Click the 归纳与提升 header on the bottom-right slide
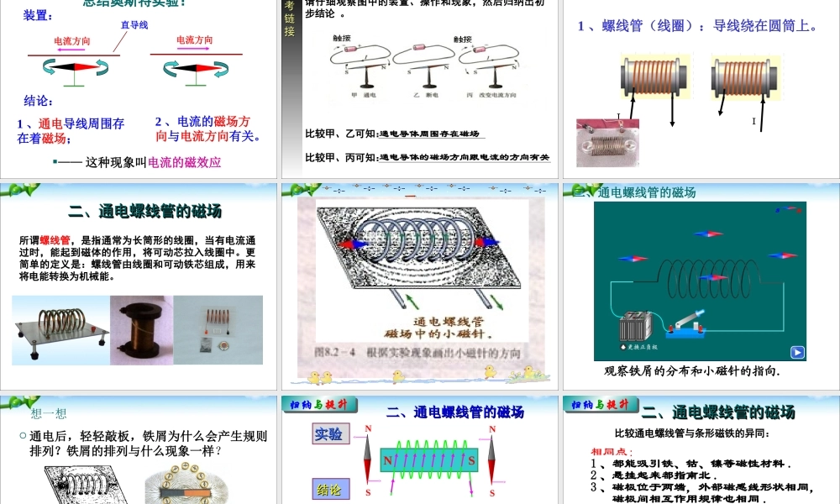The height and width of the screenshot is (504, 840). (x=599, y=404)
